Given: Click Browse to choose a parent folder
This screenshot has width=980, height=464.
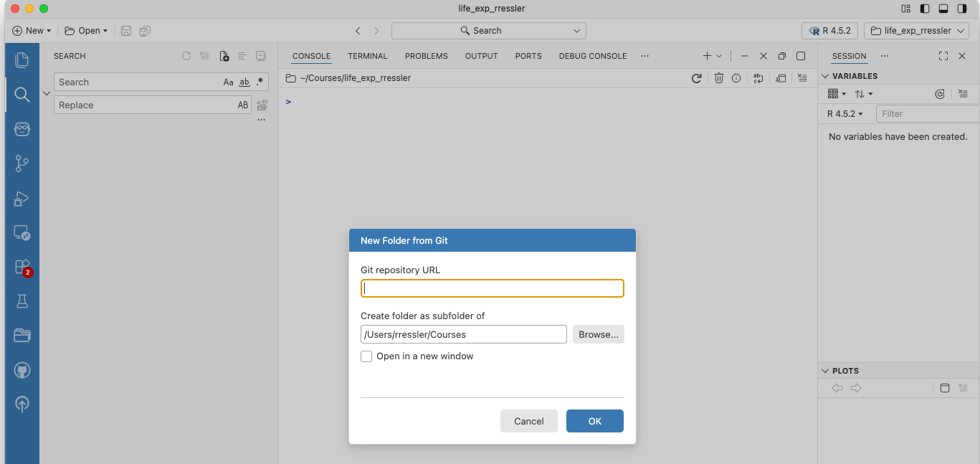Looking at the screenshot, I should coord(598,334).
